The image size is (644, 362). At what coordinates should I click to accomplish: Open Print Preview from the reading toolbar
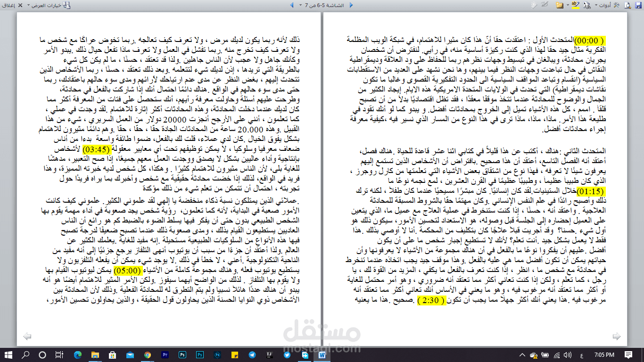627,5
